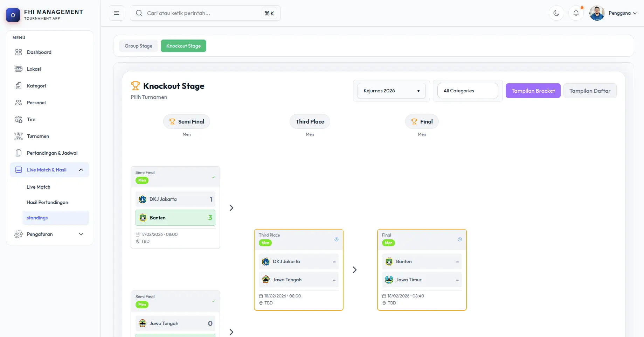Open the Kejurnas 2026 tournament dropdown
Viewport: 644px width, 337px height.
[391, 91]
